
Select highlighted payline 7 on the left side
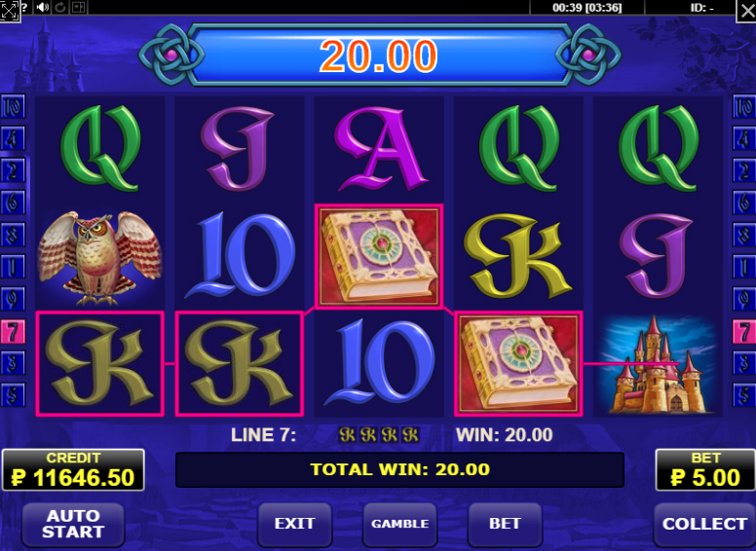[13, 332]
